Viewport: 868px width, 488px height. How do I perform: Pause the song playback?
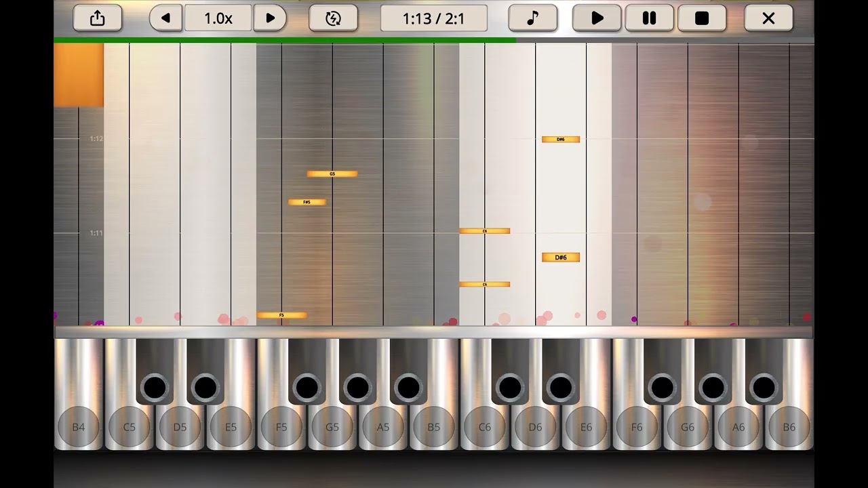(x=649, y=18)
